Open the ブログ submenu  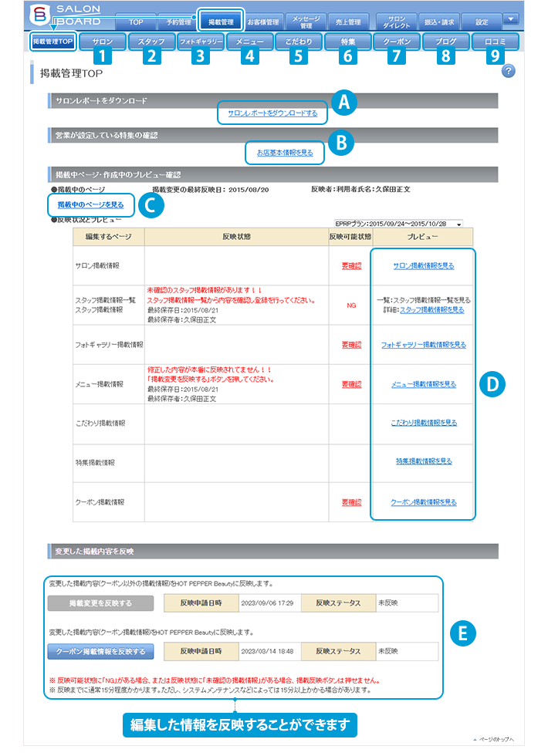(x=445, y=42)
